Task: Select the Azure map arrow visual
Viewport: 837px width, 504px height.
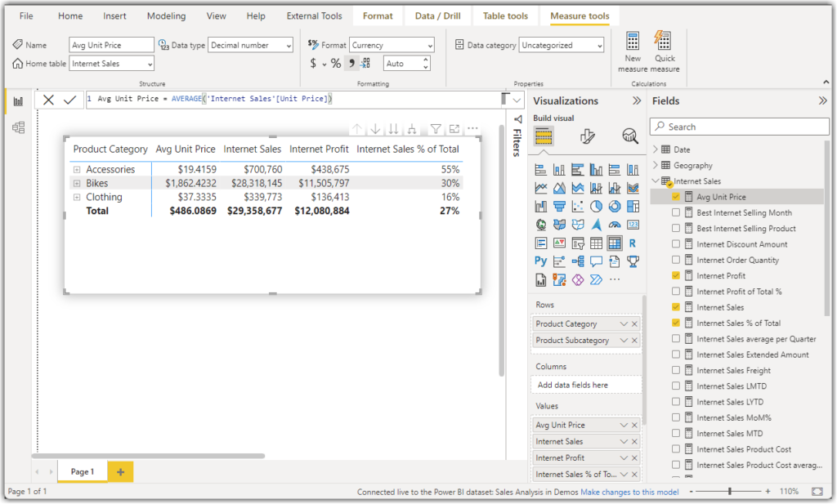Action: tap(596, 225)
